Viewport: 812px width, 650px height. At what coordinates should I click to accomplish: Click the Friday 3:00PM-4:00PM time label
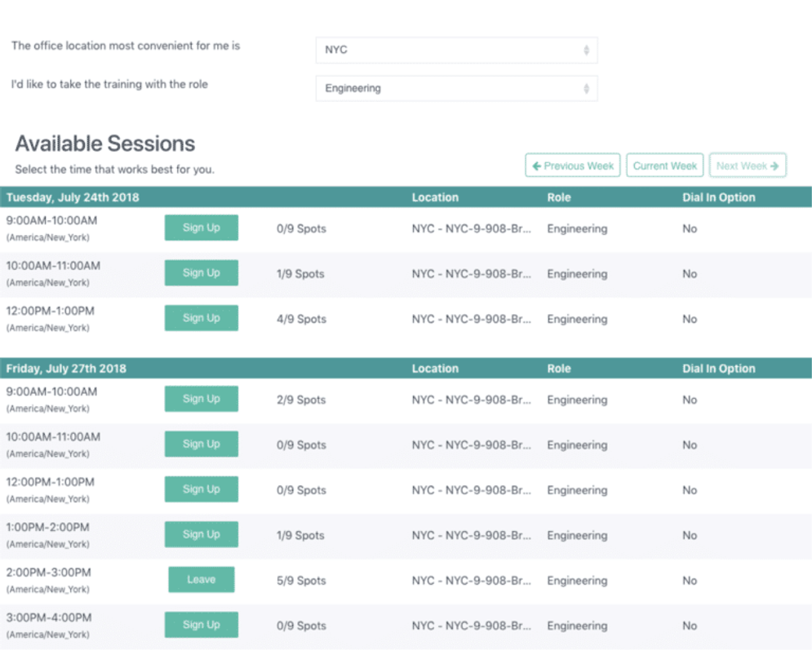49,617
